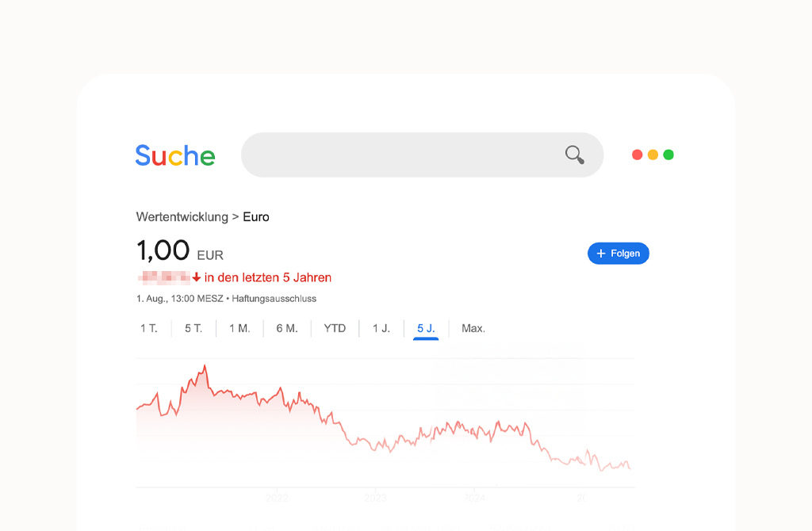Click the Suche logo
The height and width of the screenshot is (531, 812).
(175, 155)
